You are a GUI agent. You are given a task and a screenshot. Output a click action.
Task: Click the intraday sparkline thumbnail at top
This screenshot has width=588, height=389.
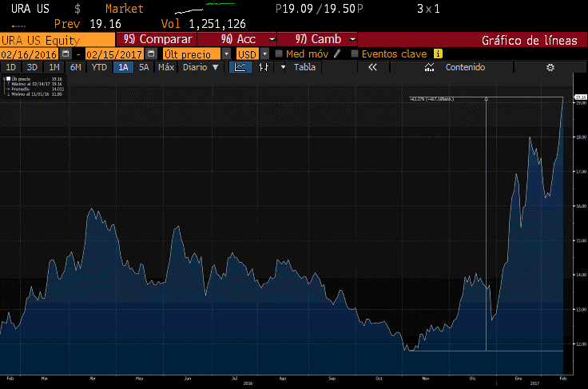click(205, 8)
